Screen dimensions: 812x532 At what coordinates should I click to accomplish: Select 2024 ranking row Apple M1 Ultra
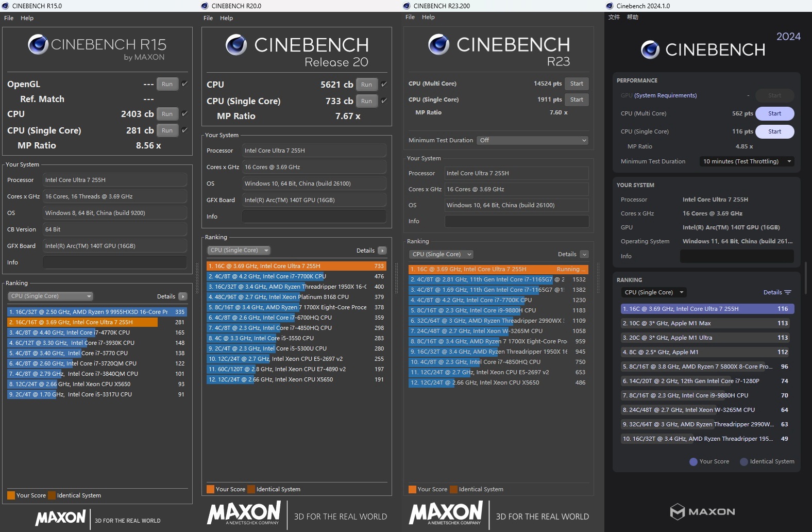pos(707,338)
